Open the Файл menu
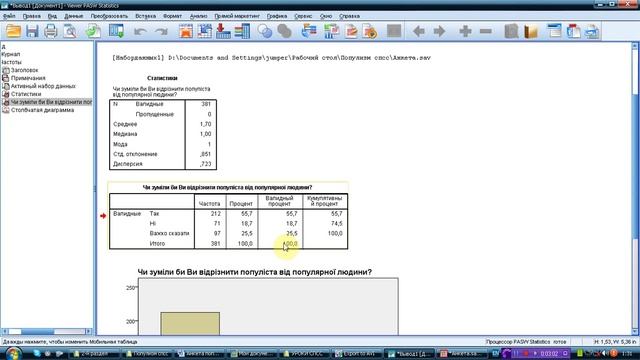Viewport: 640px width, 360px height. pos(9,16)
